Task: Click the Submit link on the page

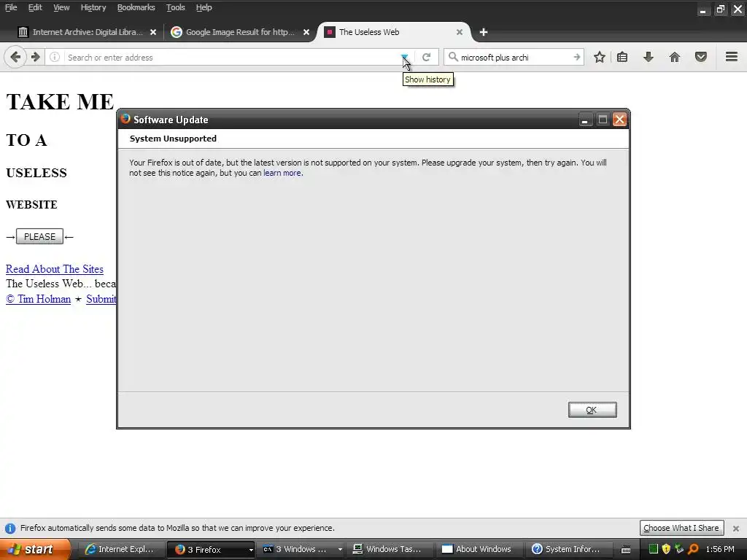Action: (x=101, y=299)
